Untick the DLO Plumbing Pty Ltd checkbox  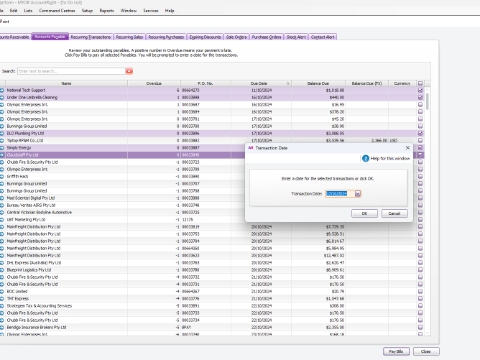click(420, 133)
